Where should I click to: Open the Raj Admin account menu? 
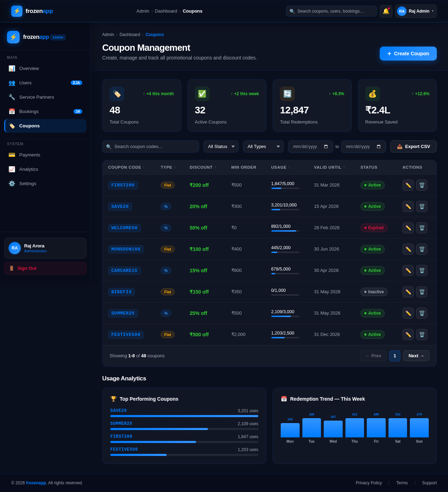pyautogui.click(x=416, y=11)
